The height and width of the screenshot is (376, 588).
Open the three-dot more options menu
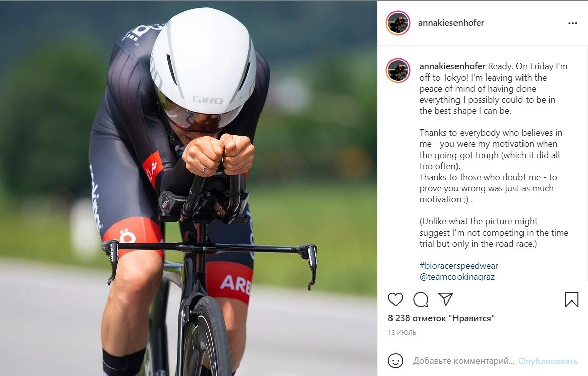572,23
